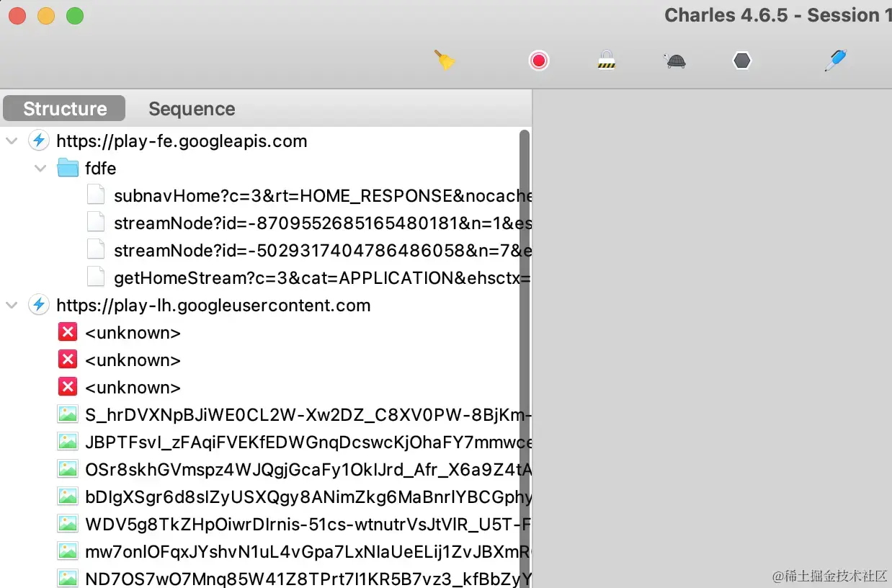Viewport: 892px width, 588px height.
Task: Select the OSr8skhGVmspz4WJQgjGcaFy image request
Action: (x=308, y=470)
